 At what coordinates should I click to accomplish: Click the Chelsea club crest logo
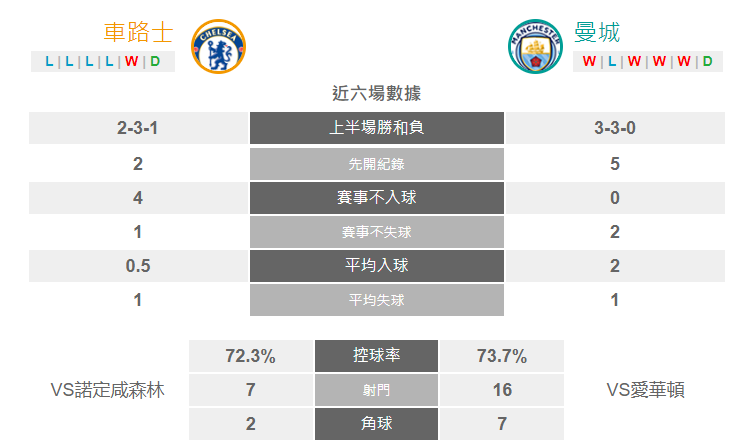[x=218, y=47]
